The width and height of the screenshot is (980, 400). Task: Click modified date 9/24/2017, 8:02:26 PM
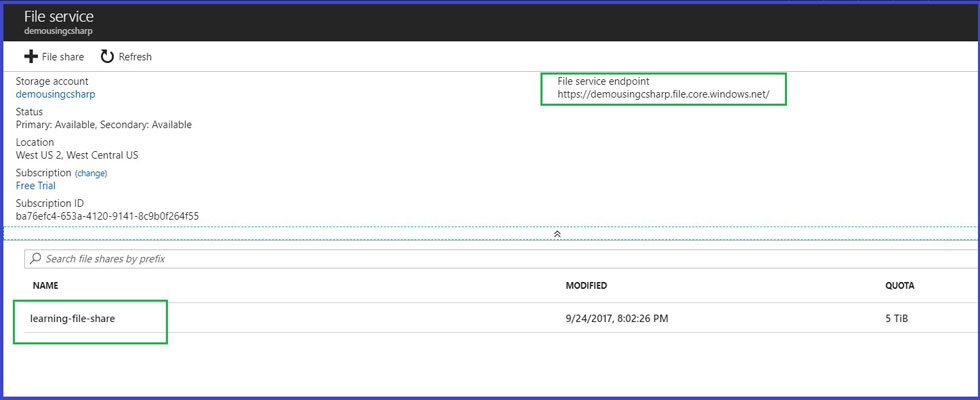[x=617, y=319]
